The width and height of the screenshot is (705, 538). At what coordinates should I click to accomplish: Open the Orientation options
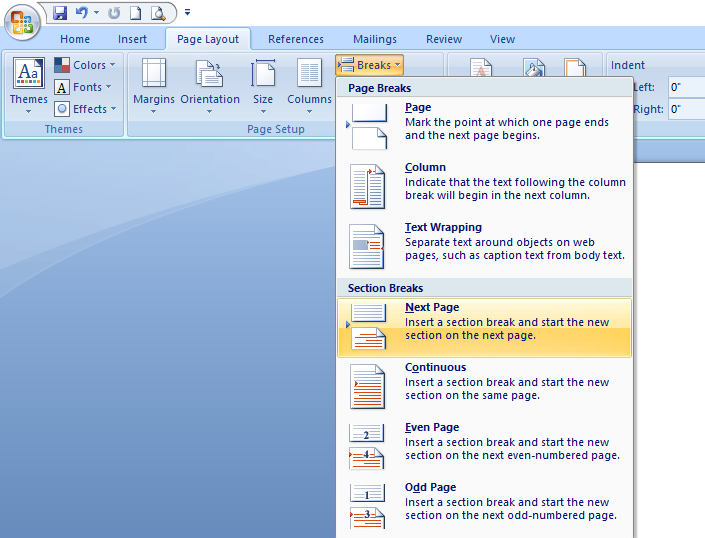[210, 85]
